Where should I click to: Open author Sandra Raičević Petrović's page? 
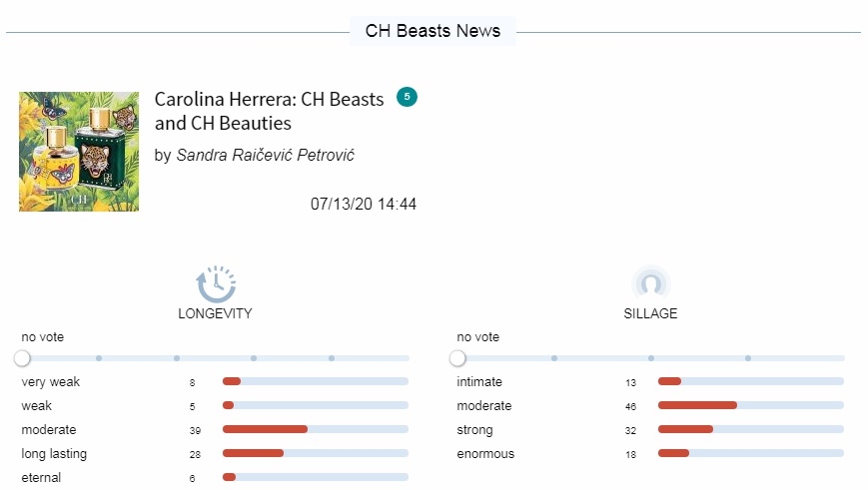(265, 155)
